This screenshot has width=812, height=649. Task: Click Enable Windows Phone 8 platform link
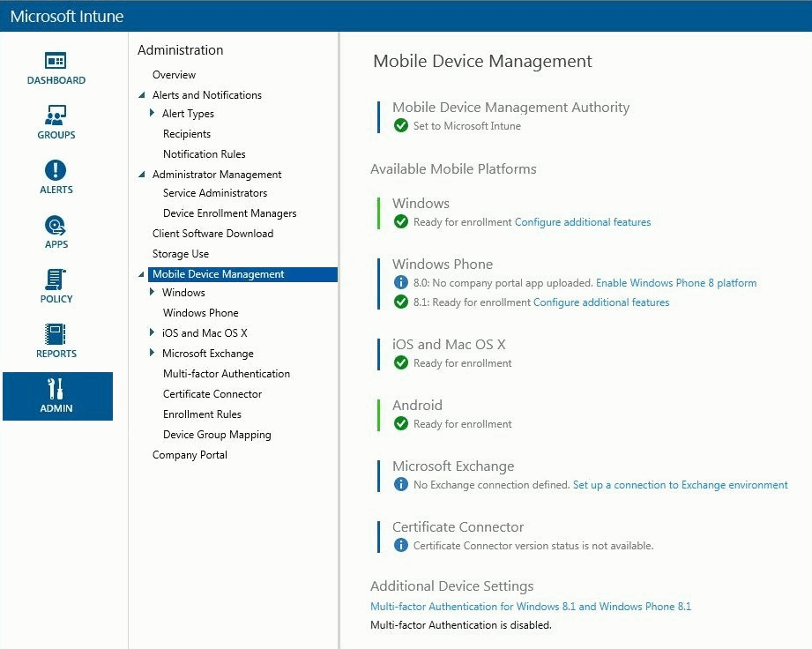point(676,283)
